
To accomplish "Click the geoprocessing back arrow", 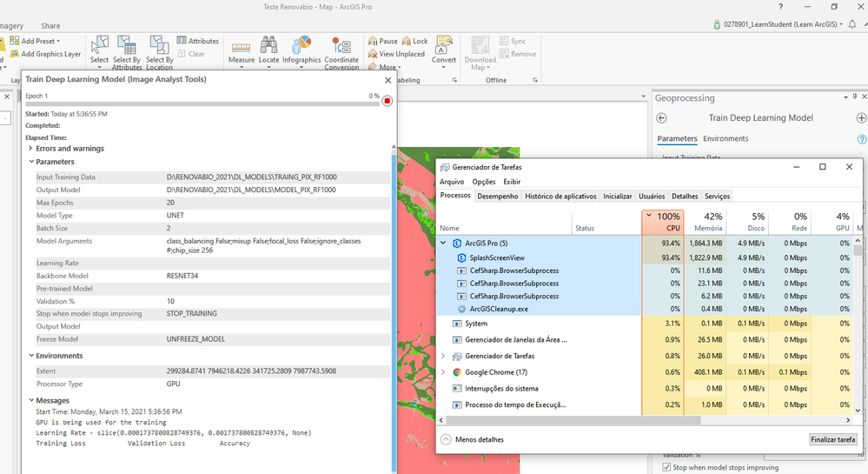I will pos(661,117).
